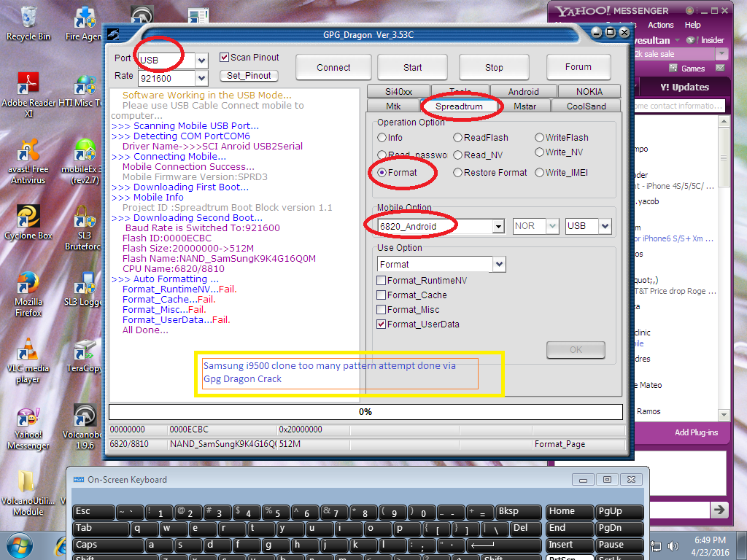Click the Windows Start button

pyautogui.click(x=20, y=545)
